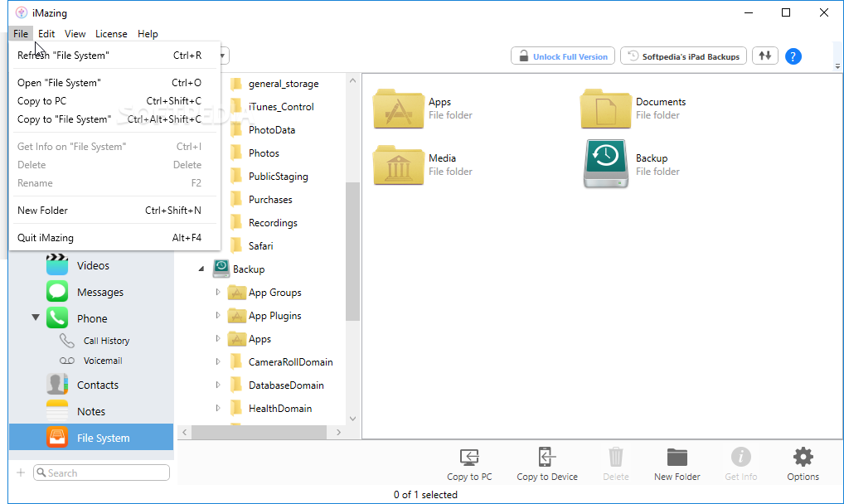
Task: Open the File menu
Action: [x=21, y=33]
